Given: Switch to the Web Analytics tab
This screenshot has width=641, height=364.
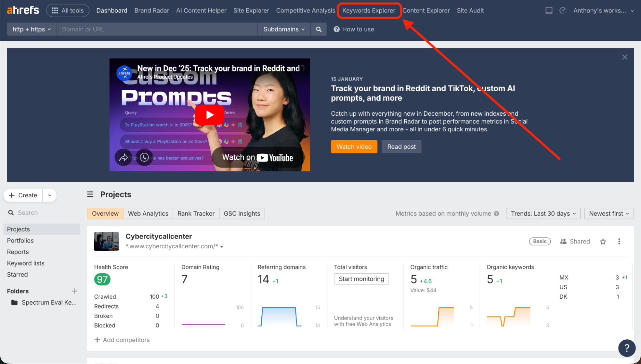Looking at the screenshot, I should click(148, 213).
